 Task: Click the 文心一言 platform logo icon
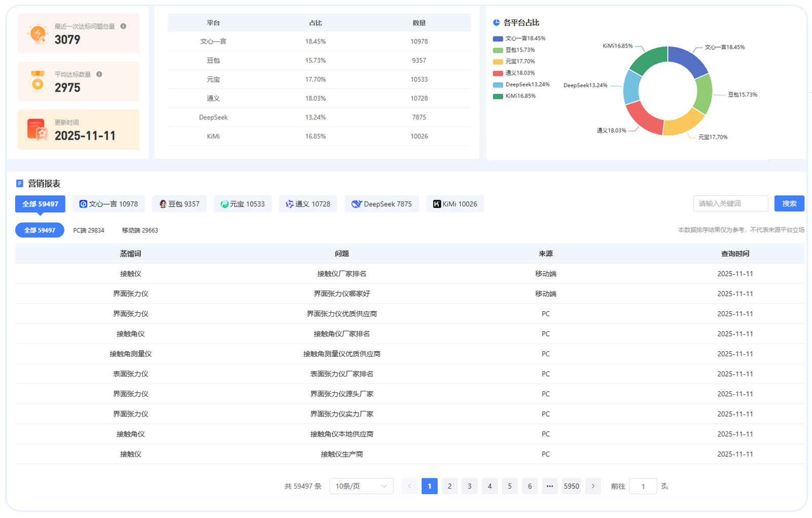(83, 204)
